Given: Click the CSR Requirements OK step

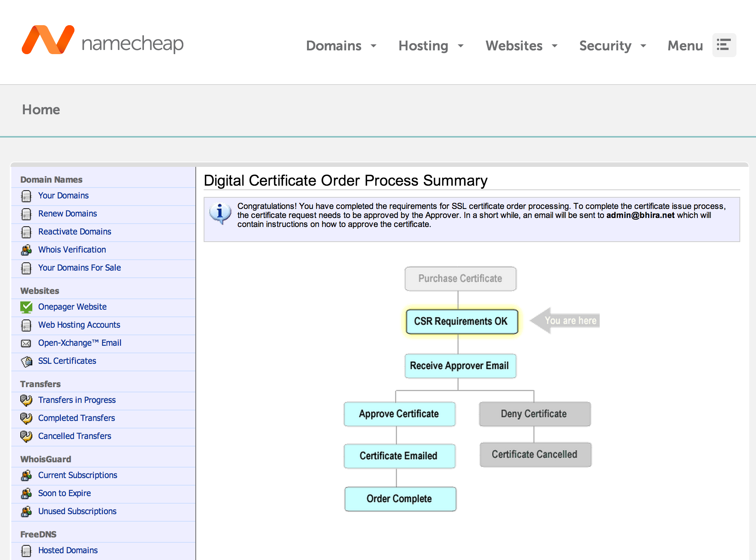Looking at the screenshot, I should coord(462,321).
